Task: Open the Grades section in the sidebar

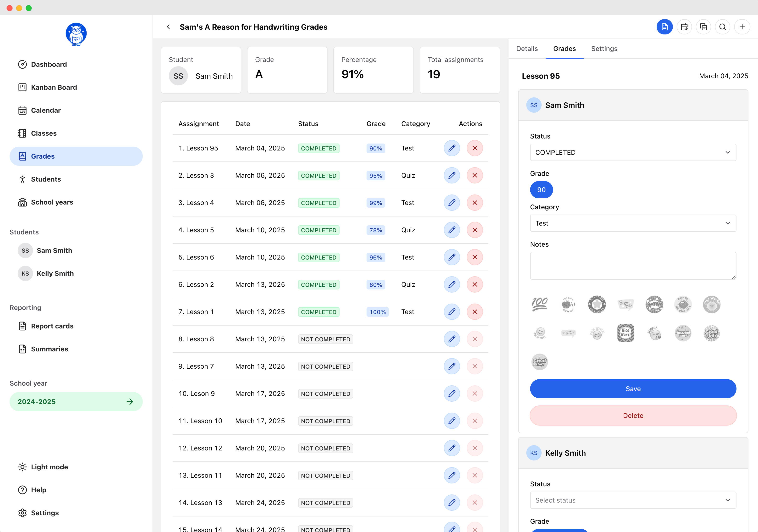Action: pyautogui.click(x=43, y=156)
